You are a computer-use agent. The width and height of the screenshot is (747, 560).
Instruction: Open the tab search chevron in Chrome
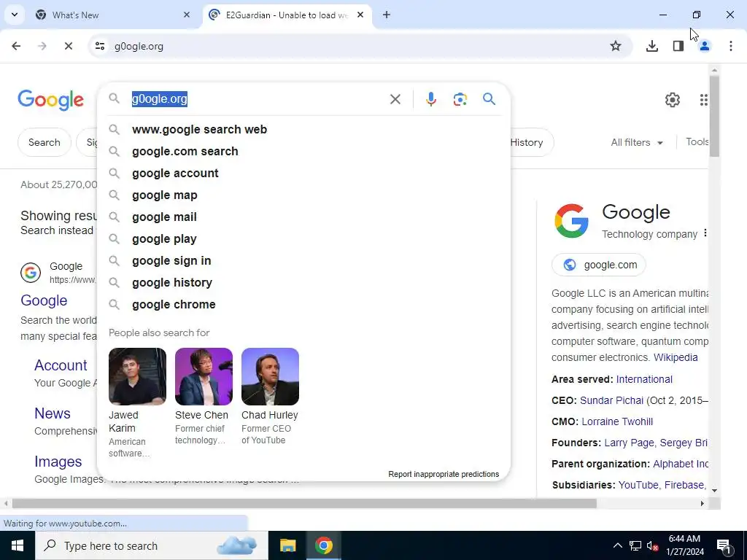tap(15, 15)
